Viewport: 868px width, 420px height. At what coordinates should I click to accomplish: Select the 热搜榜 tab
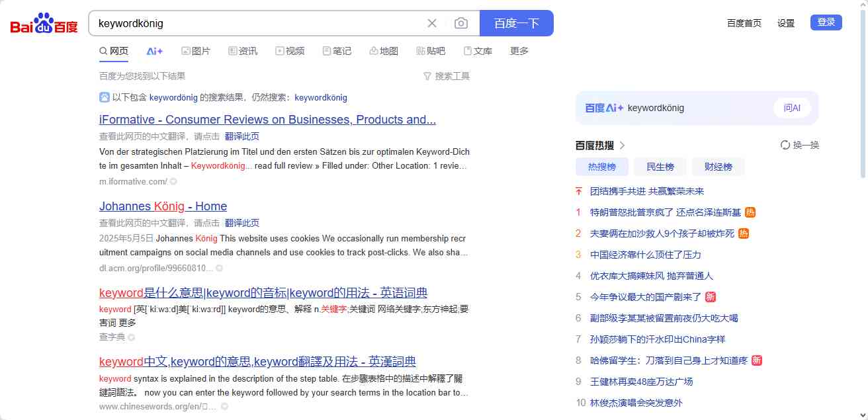[x=602, y=167]
